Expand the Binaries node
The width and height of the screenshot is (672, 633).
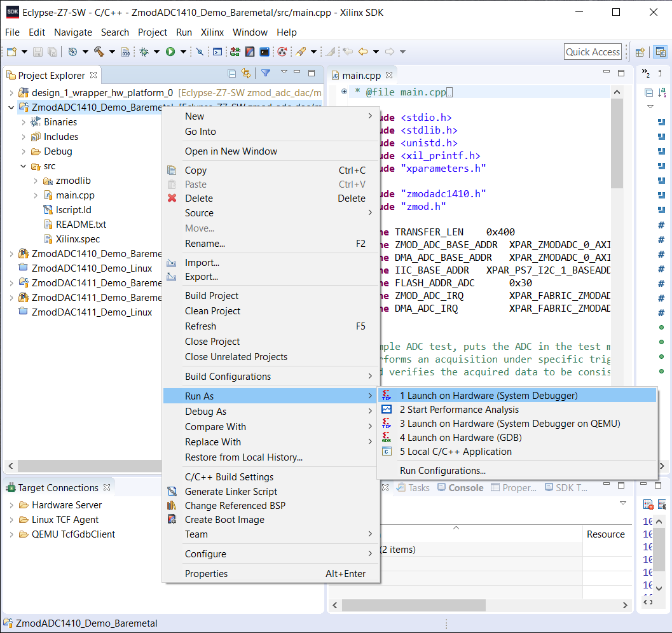(23, 122)
